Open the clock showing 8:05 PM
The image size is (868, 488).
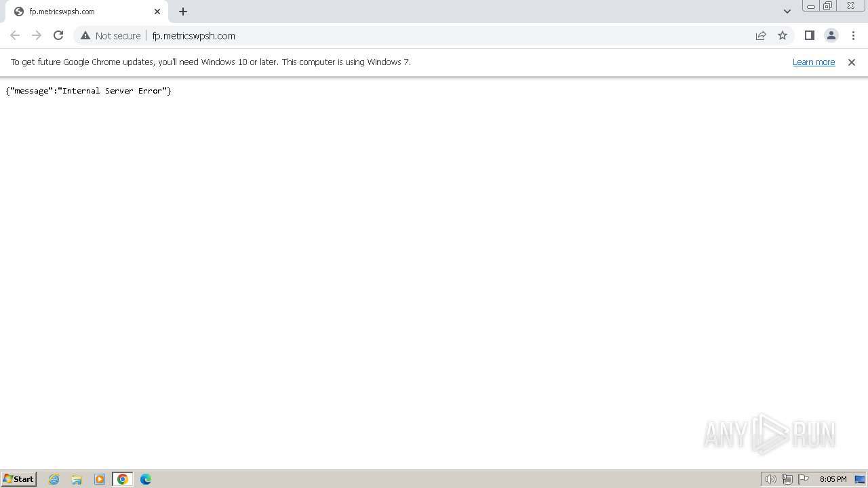point(833,479)
